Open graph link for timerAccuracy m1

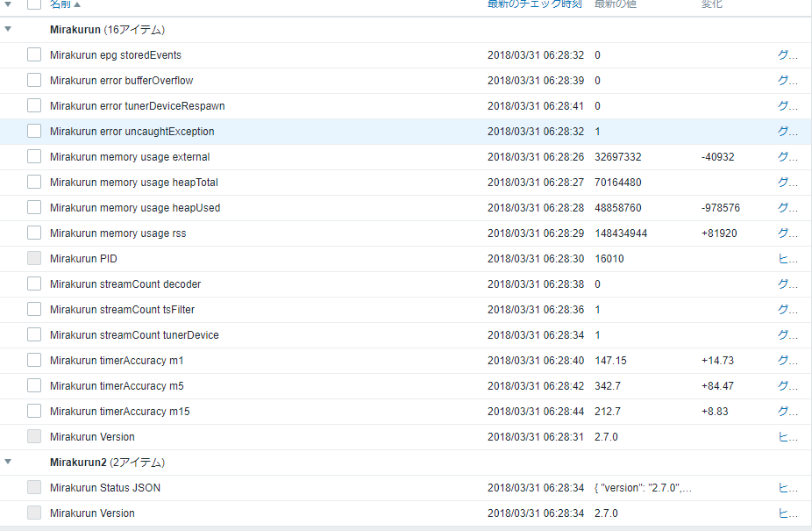(787, 360)
